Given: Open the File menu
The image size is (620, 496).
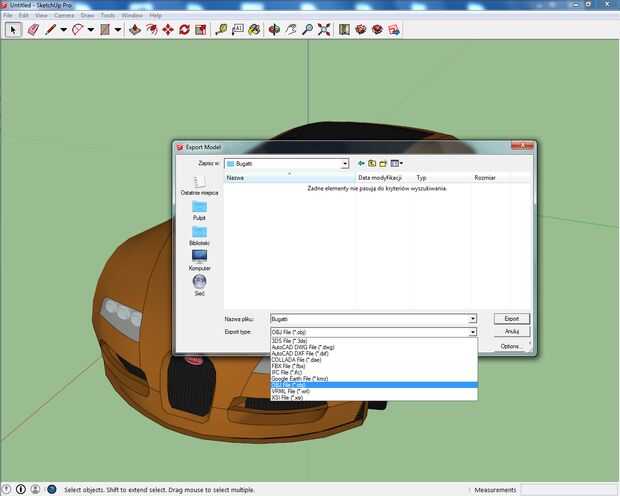Looking at the screenshot, I should (x=8, y=15).
